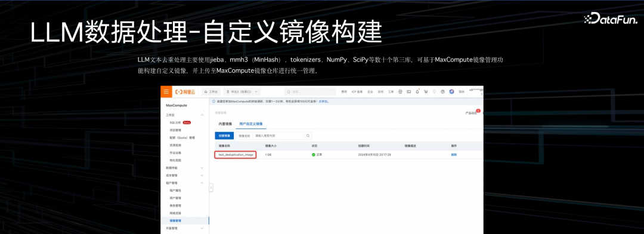Select the 用户自定义镜像 tab

pos(251,124)
